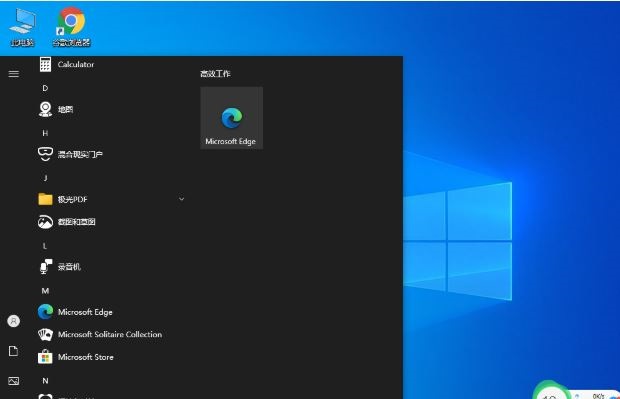Screen dimensions: 620x399
Task: Click letter header H in app list
Action: tap(45, 133)
